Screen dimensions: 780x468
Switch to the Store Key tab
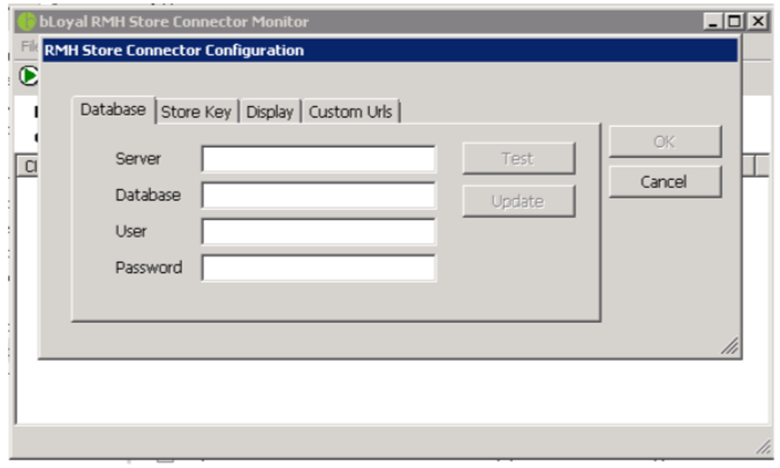(x=196, y=112)
